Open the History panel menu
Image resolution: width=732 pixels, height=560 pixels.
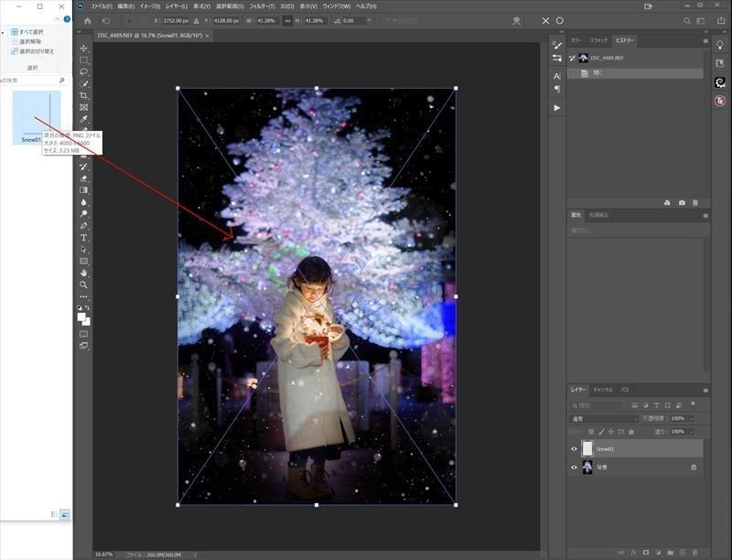705,41
